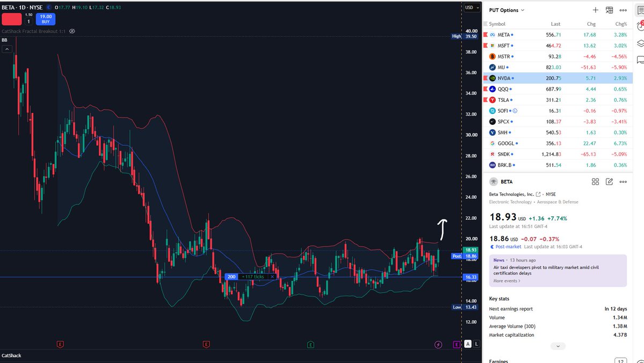This screenshot has height=363, width=644.
Task: Close the 200 order line with X
Action: (272, 277)
